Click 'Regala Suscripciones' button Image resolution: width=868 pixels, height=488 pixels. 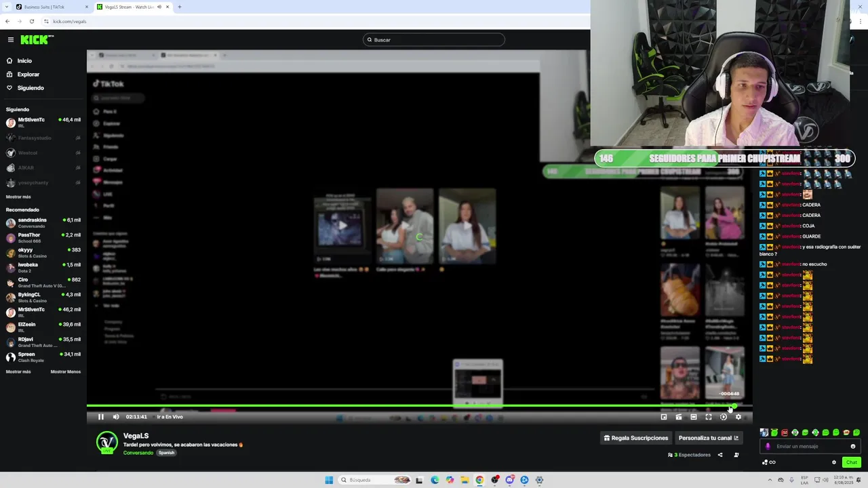pos(636,438)
